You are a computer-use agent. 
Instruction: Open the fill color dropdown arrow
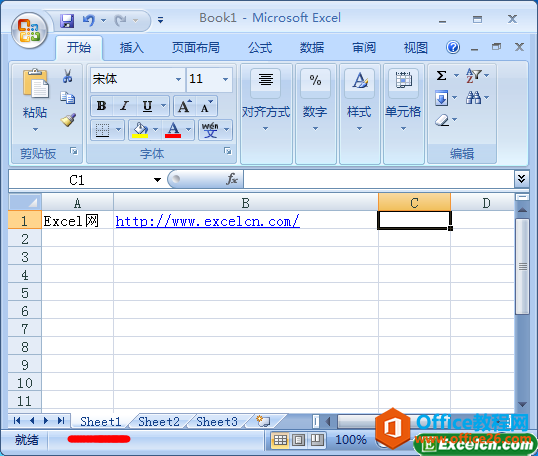tap(155, 130)
